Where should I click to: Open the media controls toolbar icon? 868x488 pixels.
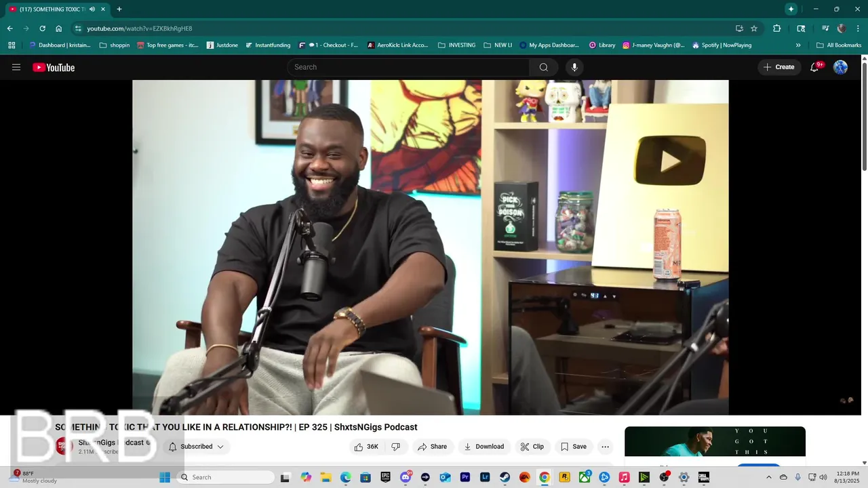click(825, 28)
